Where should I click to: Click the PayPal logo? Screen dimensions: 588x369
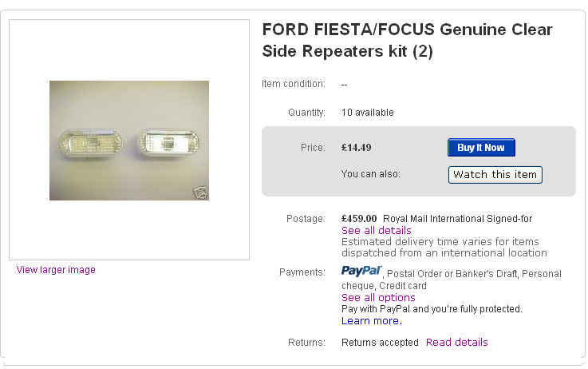[x=361, y=272]
